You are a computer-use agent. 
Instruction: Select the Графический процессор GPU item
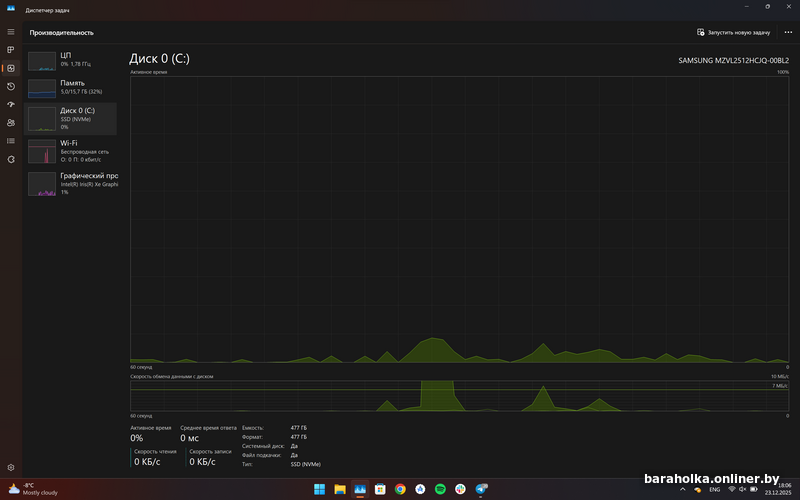coord(71,183)
